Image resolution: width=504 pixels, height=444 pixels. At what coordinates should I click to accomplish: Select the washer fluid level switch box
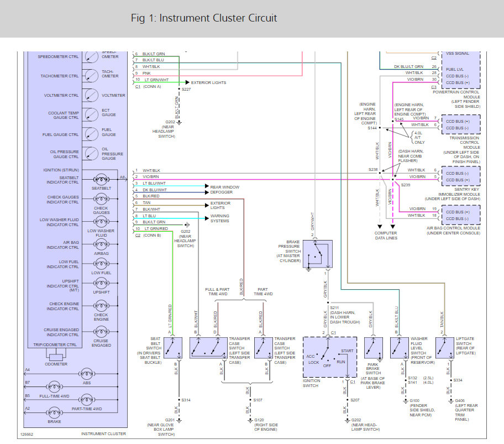[x=400, y=348]
